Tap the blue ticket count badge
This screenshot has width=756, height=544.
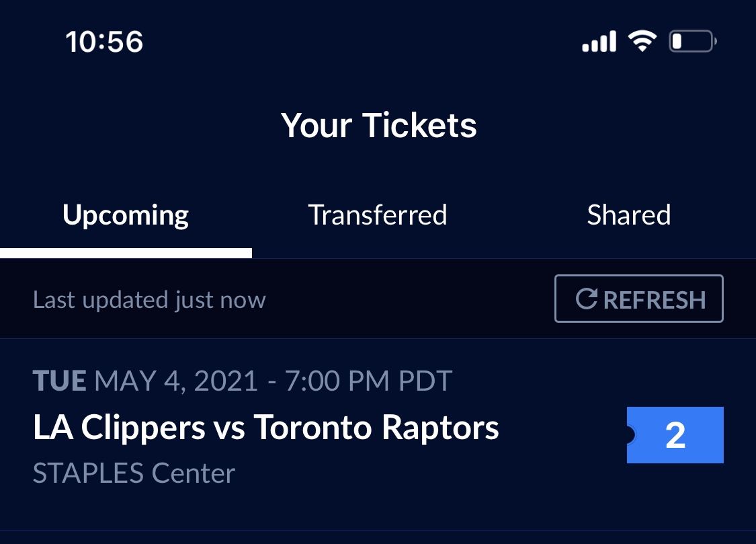pyautogui.click(x=675, y=435)
